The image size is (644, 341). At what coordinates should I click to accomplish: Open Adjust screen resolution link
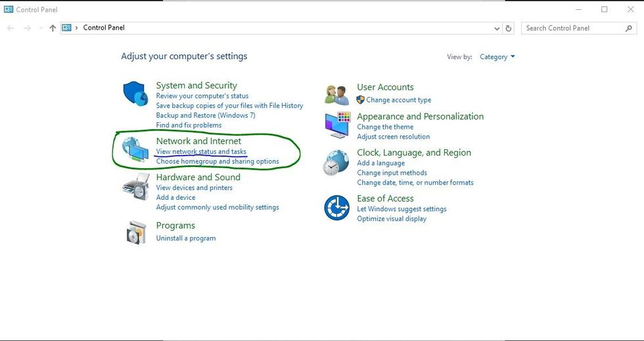(x=393, y=137)
